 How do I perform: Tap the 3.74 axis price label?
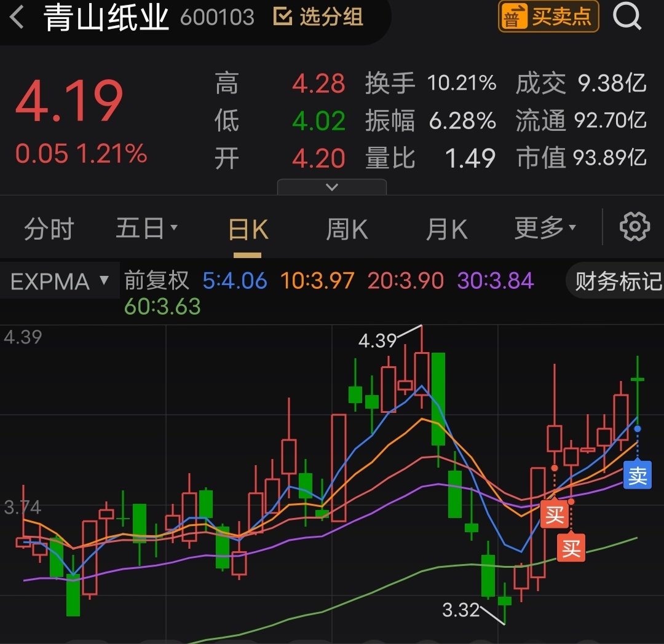(23, 507)
